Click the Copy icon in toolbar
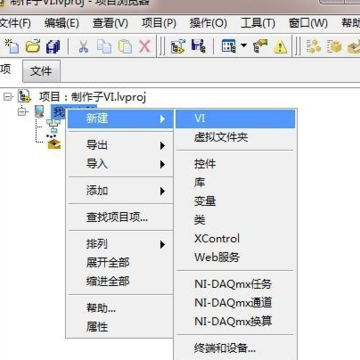360x360 pixels. point(104,46)
